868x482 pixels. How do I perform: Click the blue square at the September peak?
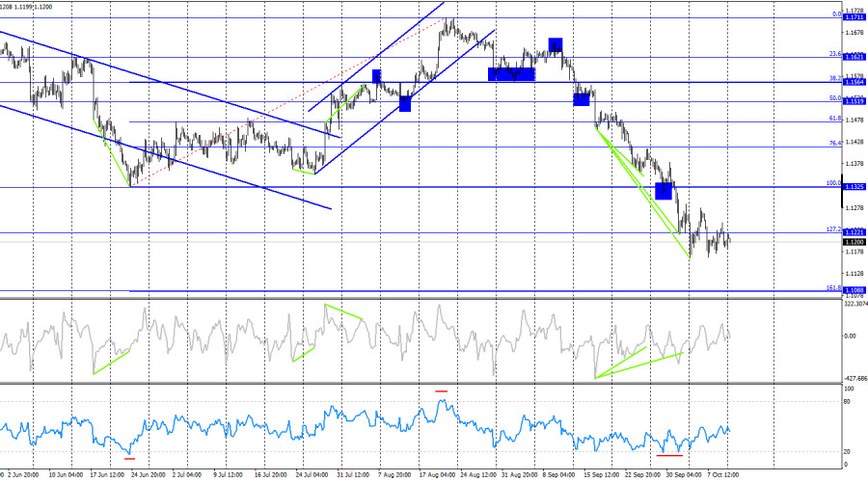(556, 44)
